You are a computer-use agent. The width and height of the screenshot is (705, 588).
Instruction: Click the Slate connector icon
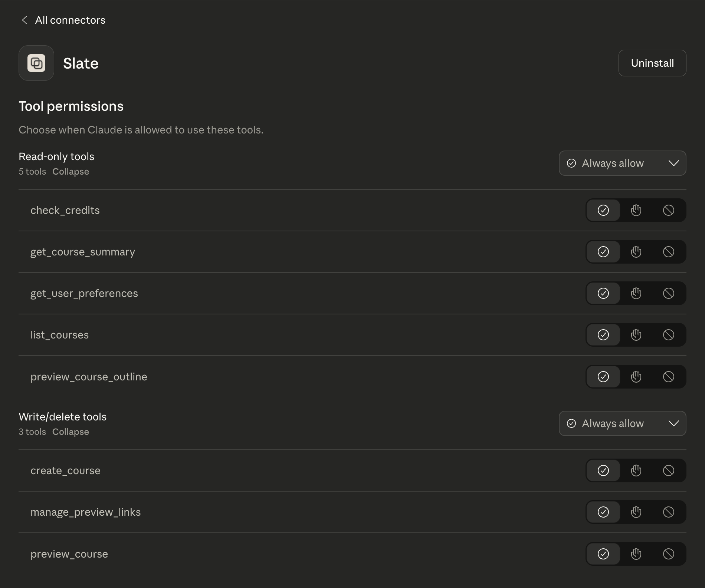(36, 63)
